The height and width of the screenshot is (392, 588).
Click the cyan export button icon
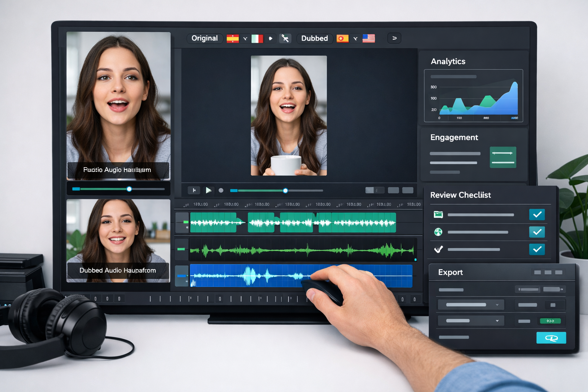point(551,338)
